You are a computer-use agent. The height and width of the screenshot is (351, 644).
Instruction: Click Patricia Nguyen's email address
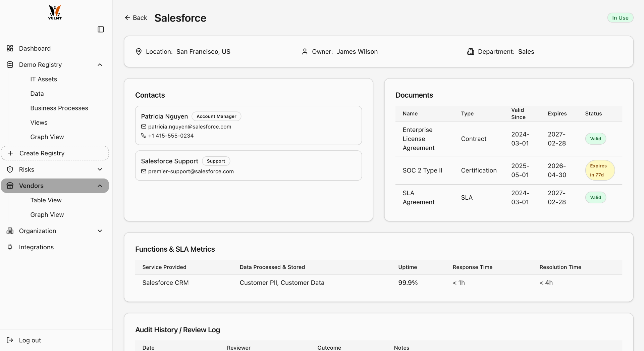(190, 127)
